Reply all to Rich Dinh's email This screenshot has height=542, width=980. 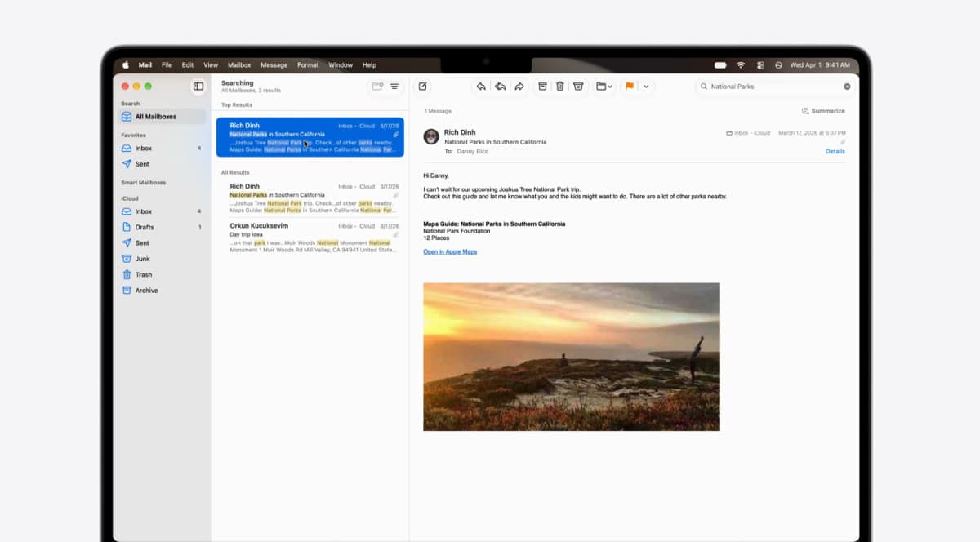500,87
